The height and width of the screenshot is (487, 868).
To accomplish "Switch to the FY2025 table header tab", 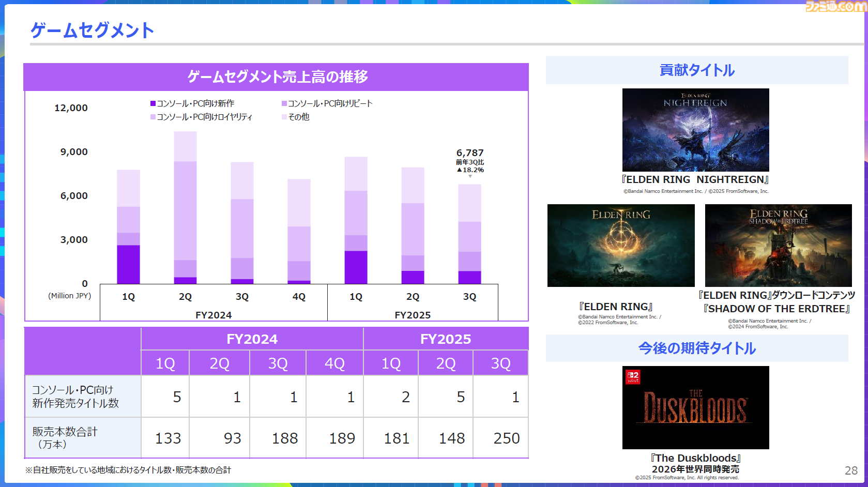I will (445, 339).
